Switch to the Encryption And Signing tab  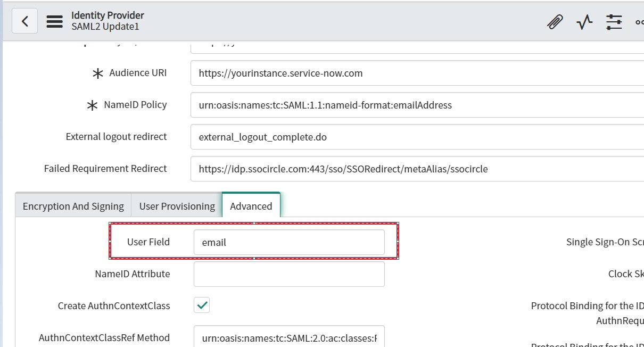point(72,205)
